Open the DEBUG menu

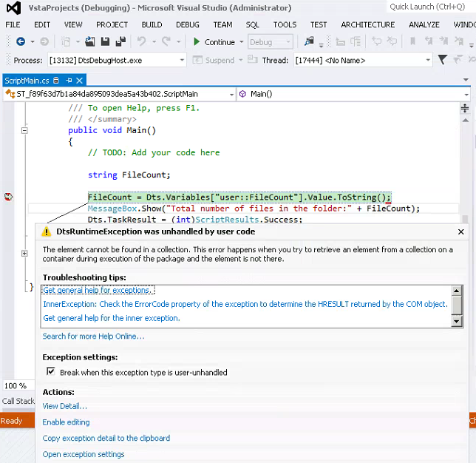pyautogui.click(x=187, y=24)
